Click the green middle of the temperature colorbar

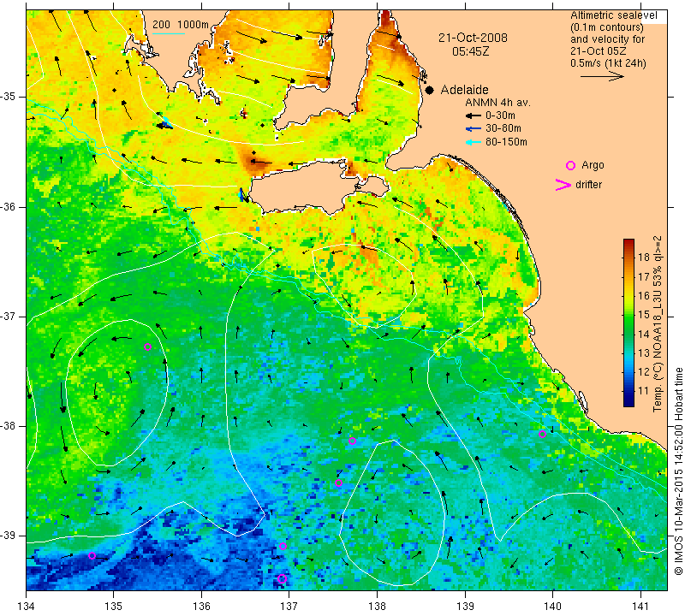pos(628,323)
